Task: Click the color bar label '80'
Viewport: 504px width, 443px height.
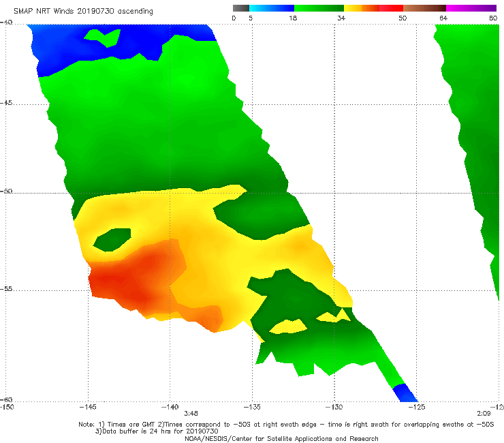Action: (493, 18)
